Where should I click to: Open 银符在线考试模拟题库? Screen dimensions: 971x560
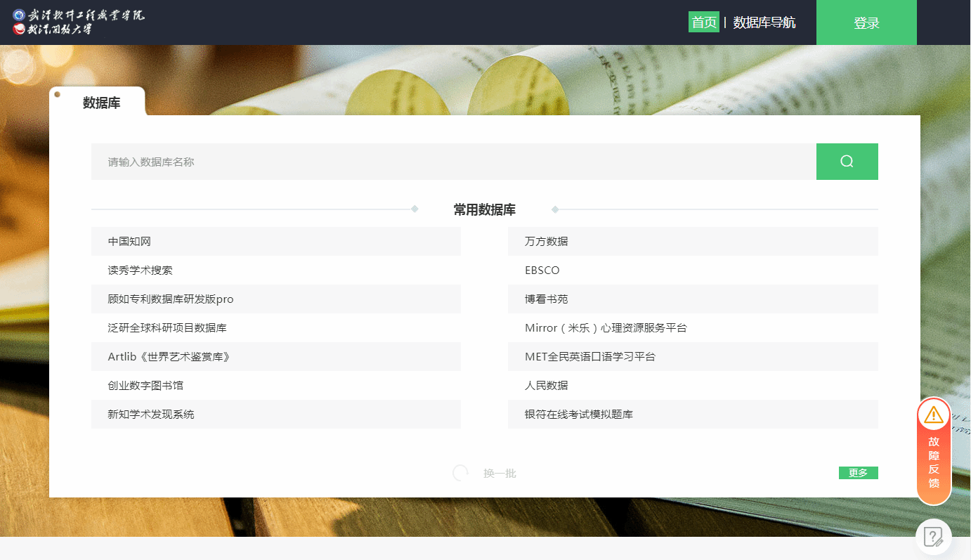[579, 415]
